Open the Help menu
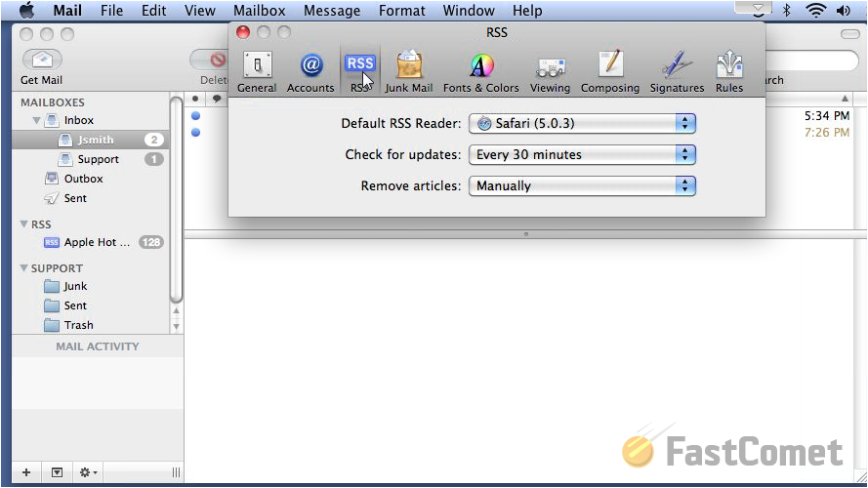868x488 pixels. click(x=527, y=10)
